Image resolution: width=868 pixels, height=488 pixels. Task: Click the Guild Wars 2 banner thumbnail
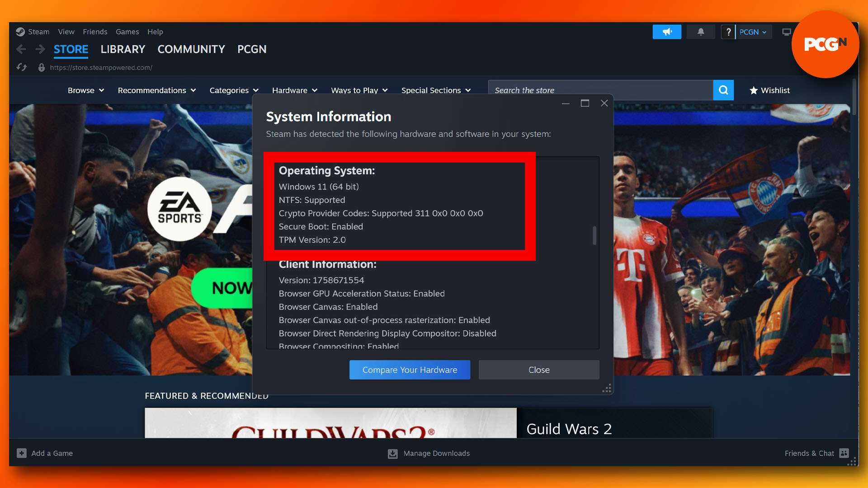click(x=330, y=423)
